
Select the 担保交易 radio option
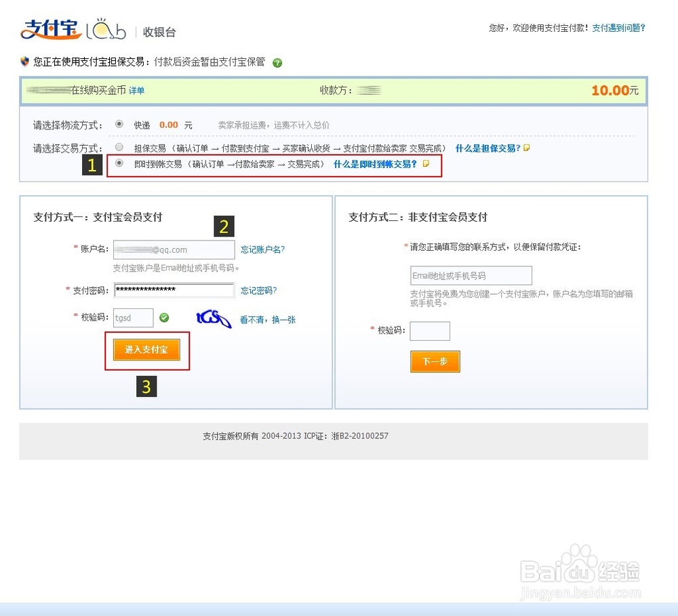pos(119,147)
